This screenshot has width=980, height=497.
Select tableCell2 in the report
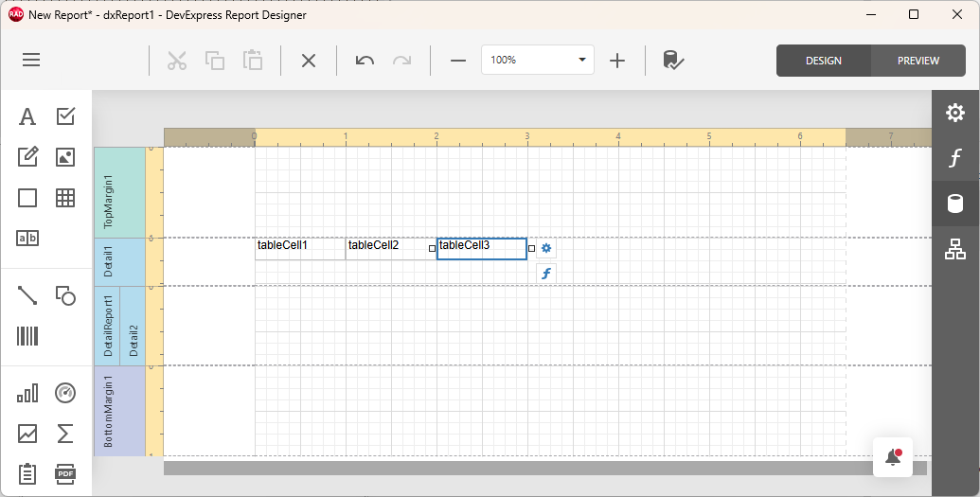click(391, 248)
